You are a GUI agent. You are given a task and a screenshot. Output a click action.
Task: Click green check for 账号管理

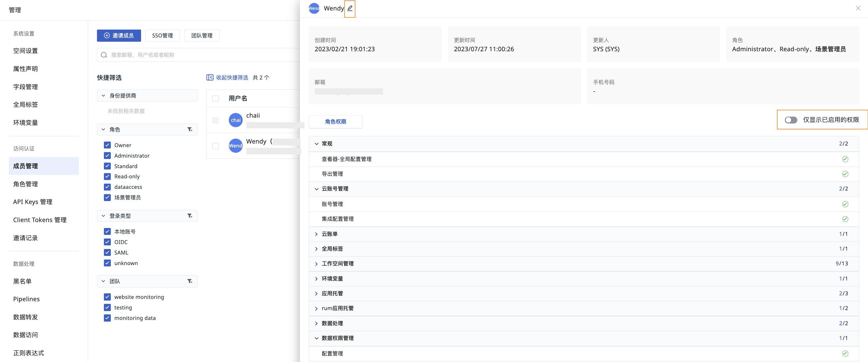pos(845,204)
